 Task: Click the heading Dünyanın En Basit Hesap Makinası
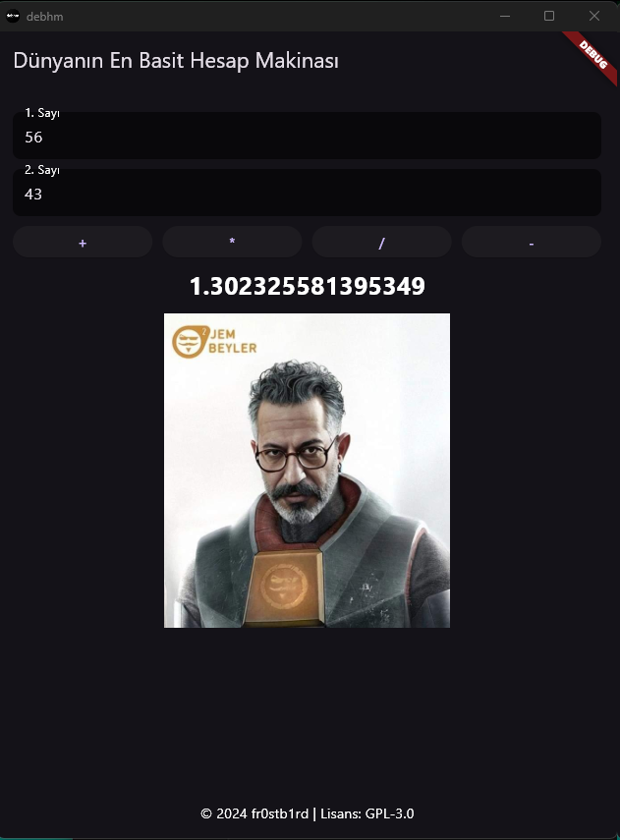[x=176, y=61]
